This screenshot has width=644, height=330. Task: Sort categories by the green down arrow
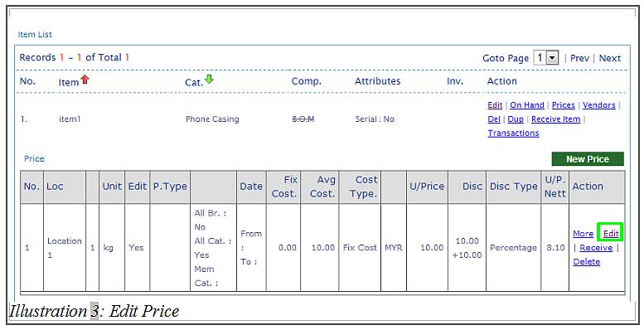(209, 79)
